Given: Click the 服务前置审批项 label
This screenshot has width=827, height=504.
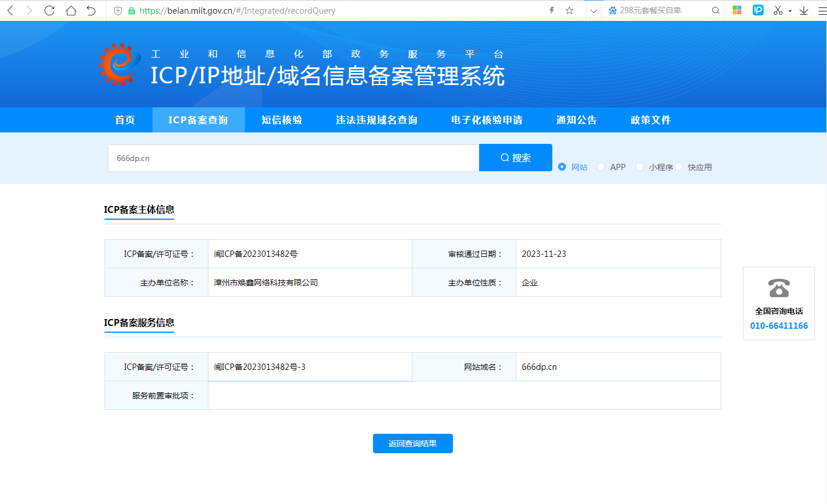Looking at the screenshot, I should 163,396.
